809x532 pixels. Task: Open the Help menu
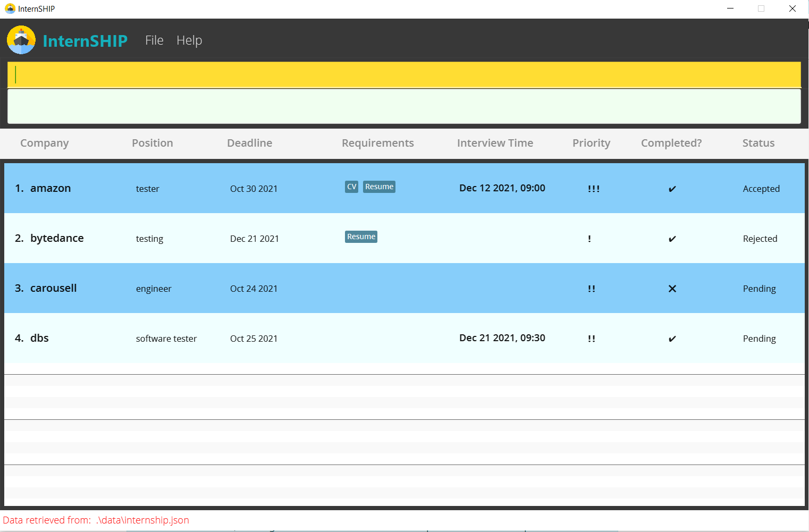click(x=189, y=40)
